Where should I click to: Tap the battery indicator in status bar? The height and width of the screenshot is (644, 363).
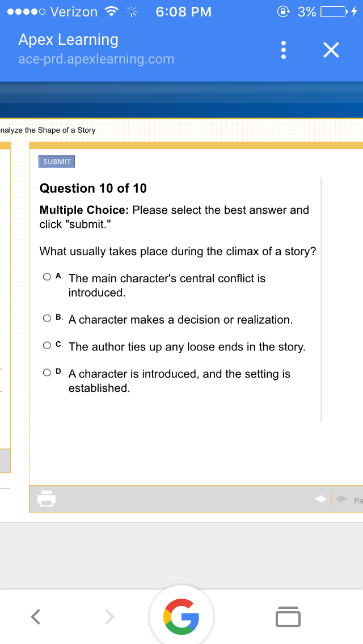[x=332, y=11]
